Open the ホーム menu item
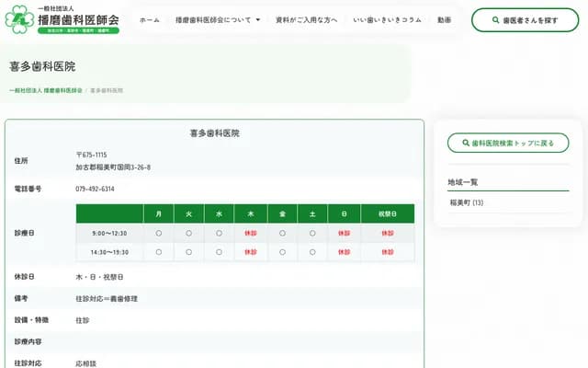The width and height of the screenshot is (588, 368). (149, 20)
